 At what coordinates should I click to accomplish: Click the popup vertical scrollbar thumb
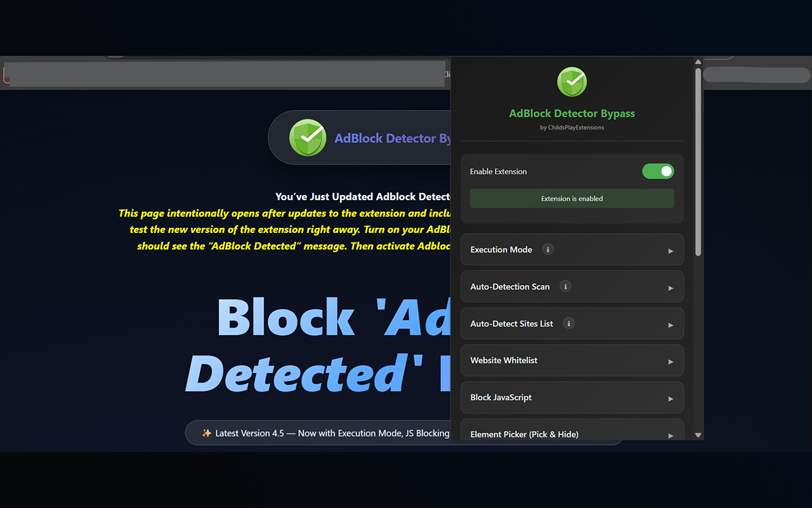click(x=698, y=162)
